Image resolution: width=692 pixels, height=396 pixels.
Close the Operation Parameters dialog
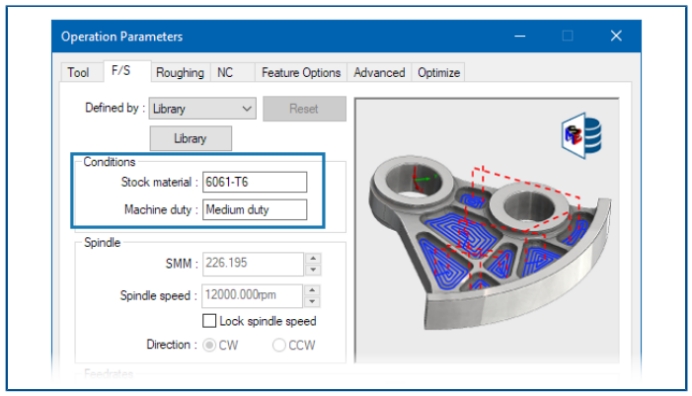(616, 36)
